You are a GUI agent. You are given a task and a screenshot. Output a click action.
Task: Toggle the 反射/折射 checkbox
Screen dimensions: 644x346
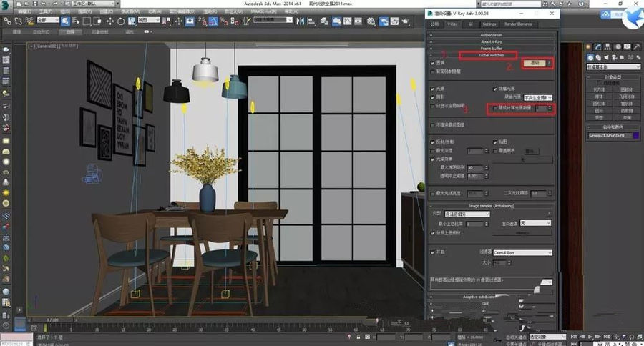pos(432,142)
